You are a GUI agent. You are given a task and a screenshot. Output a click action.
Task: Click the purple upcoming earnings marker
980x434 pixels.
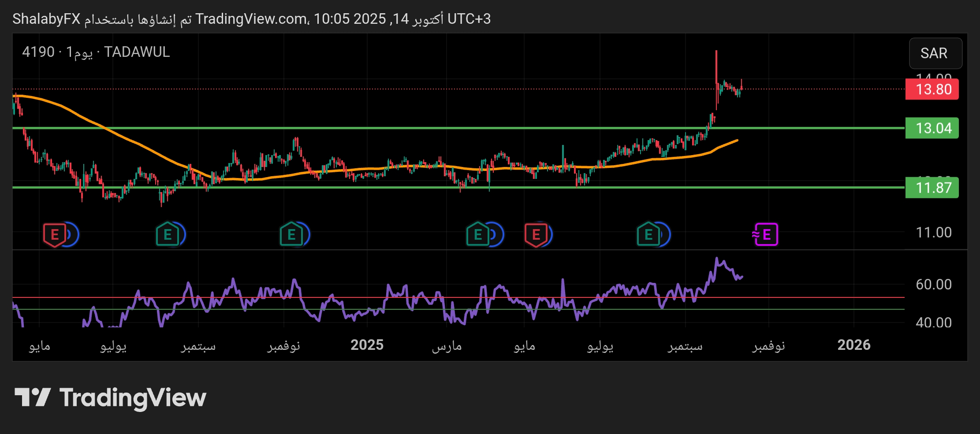tap(766, 234)
